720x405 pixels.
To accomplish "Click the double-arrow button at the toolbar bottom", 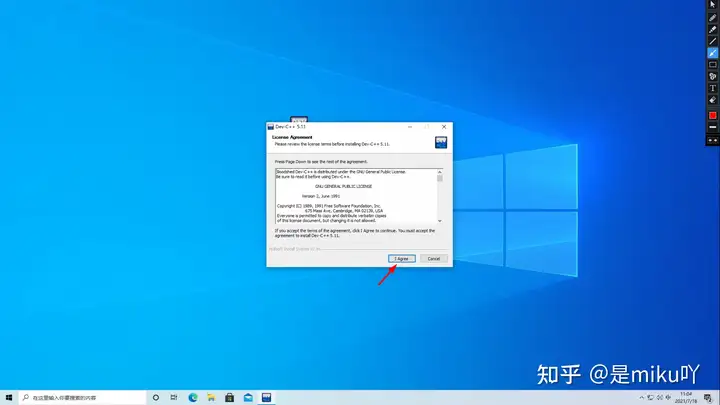I will tap(712, 141).
